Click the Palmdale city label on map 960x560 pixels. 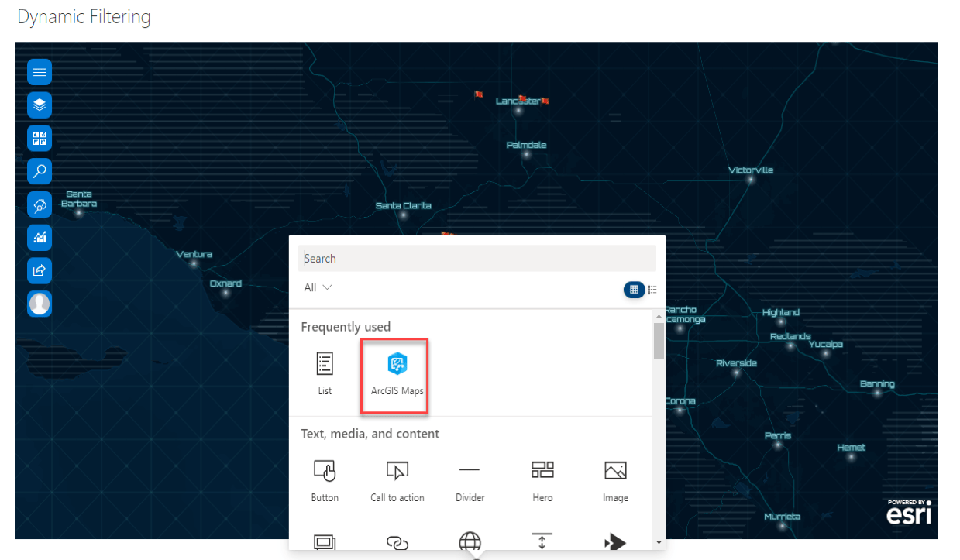point(527,145)
